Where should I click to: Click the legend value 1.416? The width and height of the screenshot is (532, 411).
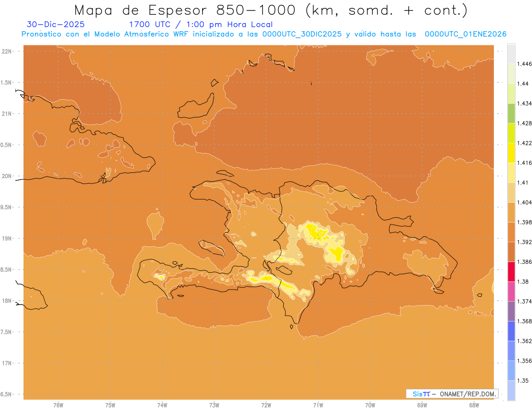pyautogui.click(x=524, y=163)
